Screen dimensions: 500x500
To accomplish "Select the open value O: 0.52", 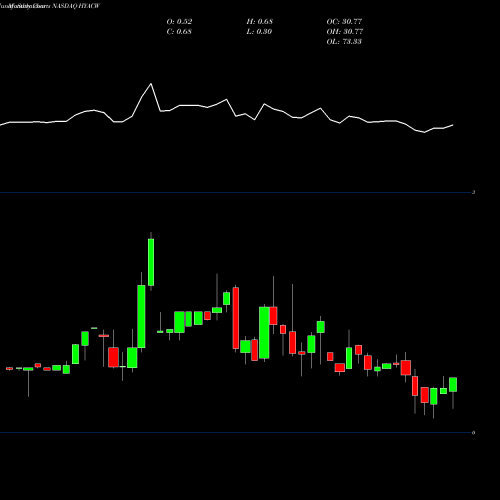I will pos(179,22).
